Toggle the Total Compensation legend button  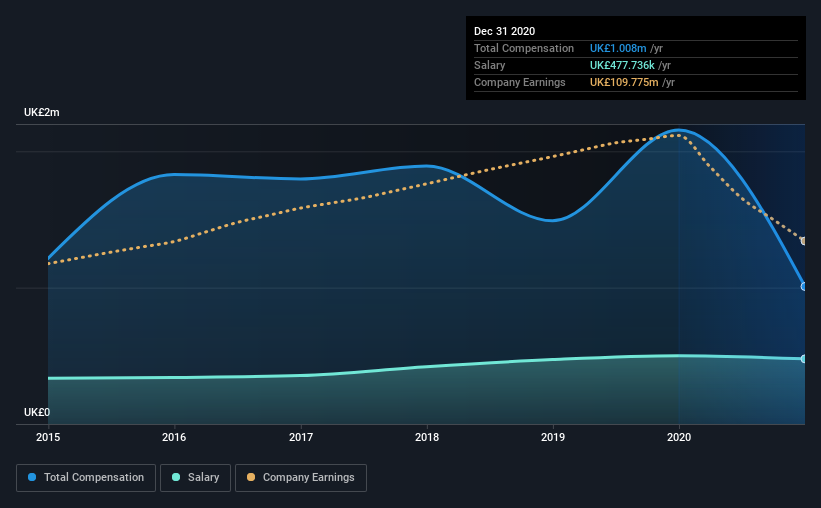click(x=86, y=478)
